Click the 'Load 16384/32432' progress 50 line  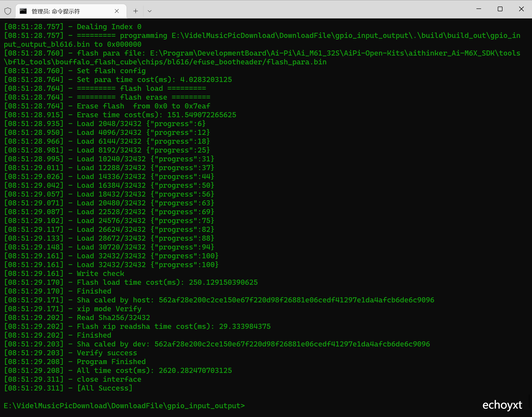[109, 185]
